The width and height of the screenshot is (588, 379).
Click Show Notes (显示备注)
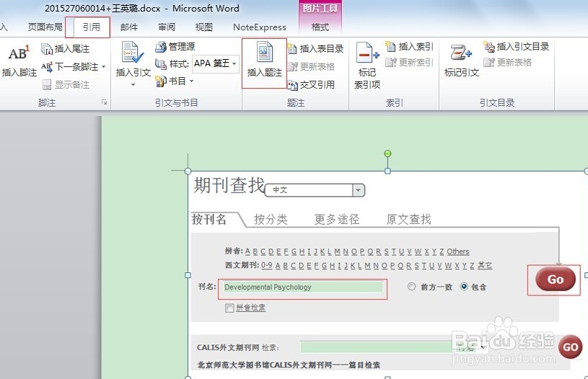tap(66, 84)
